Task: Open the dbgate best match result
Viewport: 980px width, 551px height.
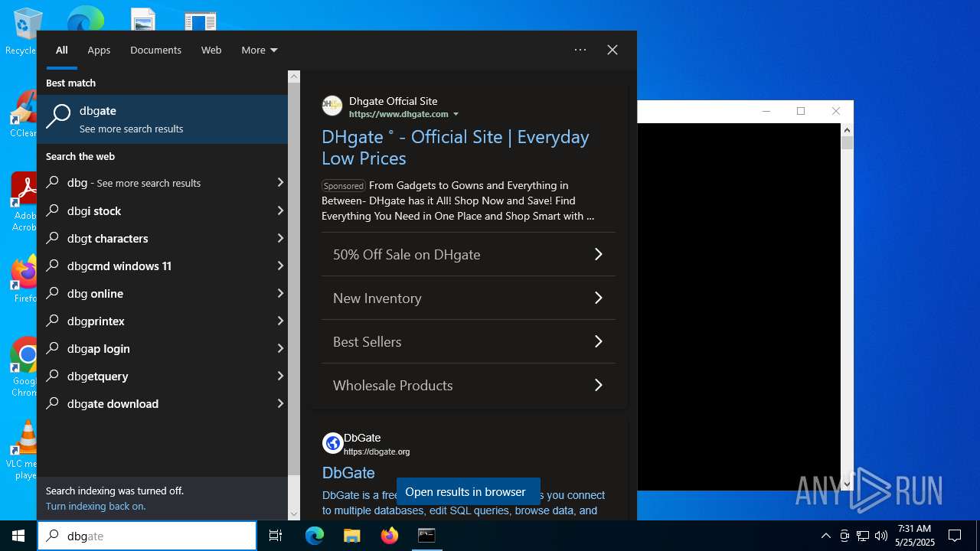Action: tap(162, 119)
